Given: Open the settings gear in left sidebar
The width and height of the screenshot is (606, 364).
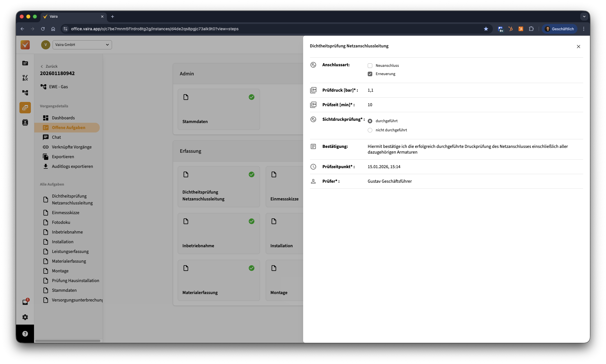Looking at the screenshot, I should 25,317.
